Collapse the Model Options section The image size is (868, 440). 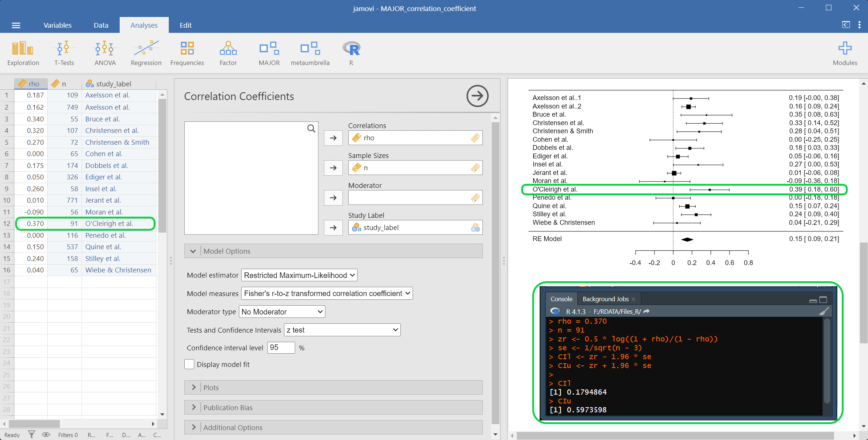pyautogui.click(x=333, y=251)
